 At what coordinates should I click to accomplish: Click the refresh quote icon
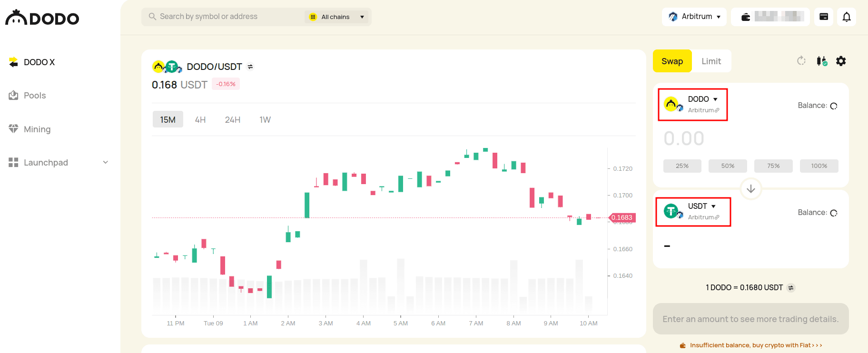coord(801,61)
